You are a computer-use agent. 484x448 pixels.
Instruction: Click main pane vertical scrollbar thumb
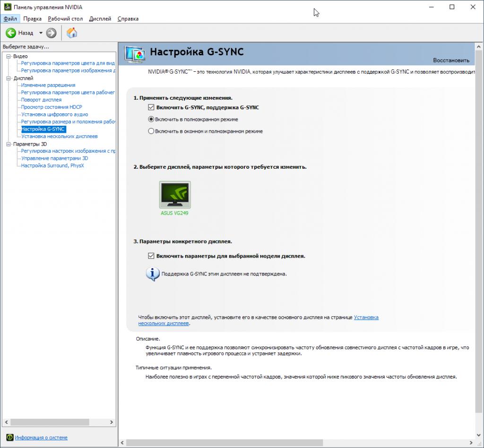coord(478,232)
